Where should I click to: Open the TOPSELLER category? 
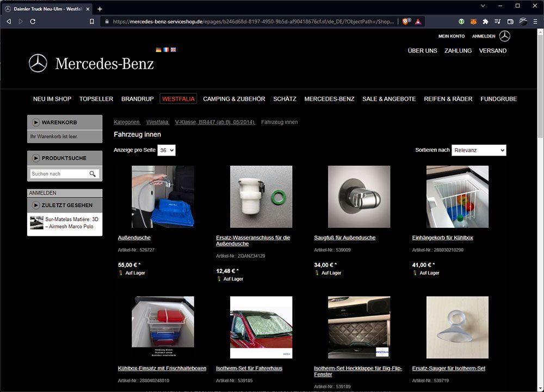pos(96,99)
